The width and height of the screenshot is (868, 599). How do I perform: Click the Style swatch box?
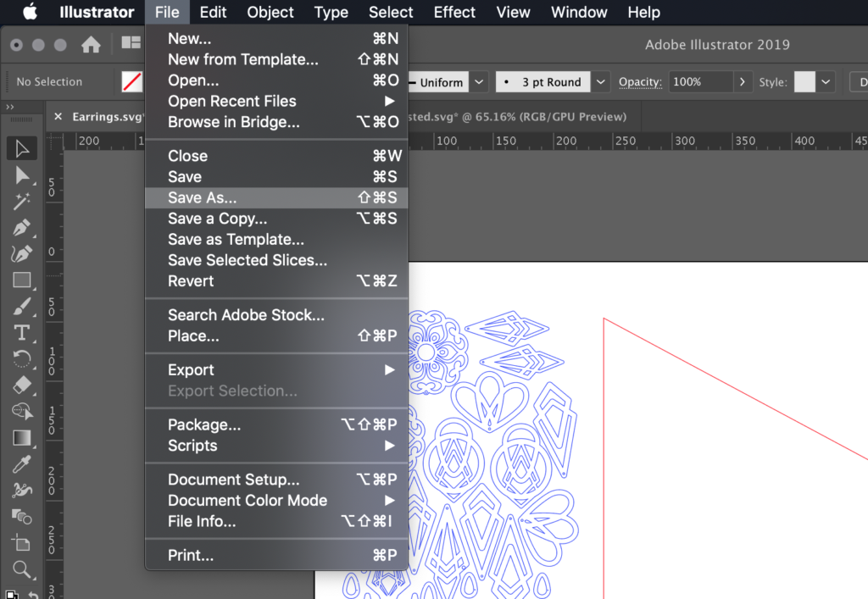click(804, 82)
